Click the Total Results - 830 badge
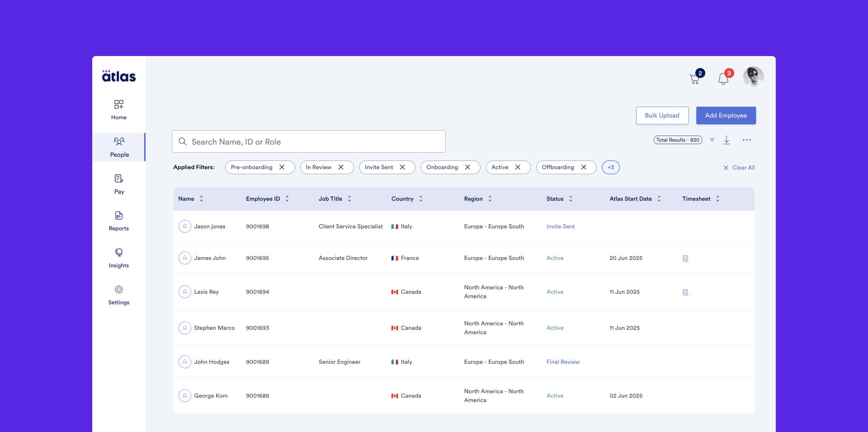This screenshot has height=432, width=868. (x=678, y=140)
